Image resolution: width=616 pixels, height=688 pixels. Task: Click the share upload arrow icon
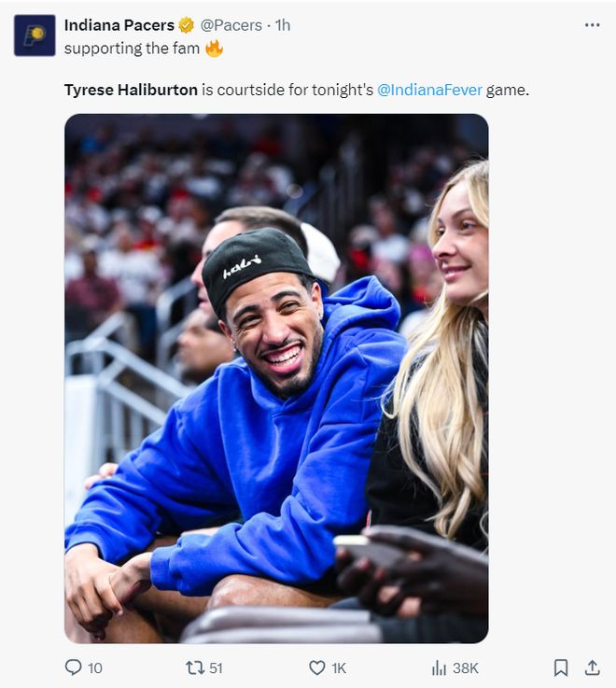point(592,667)
